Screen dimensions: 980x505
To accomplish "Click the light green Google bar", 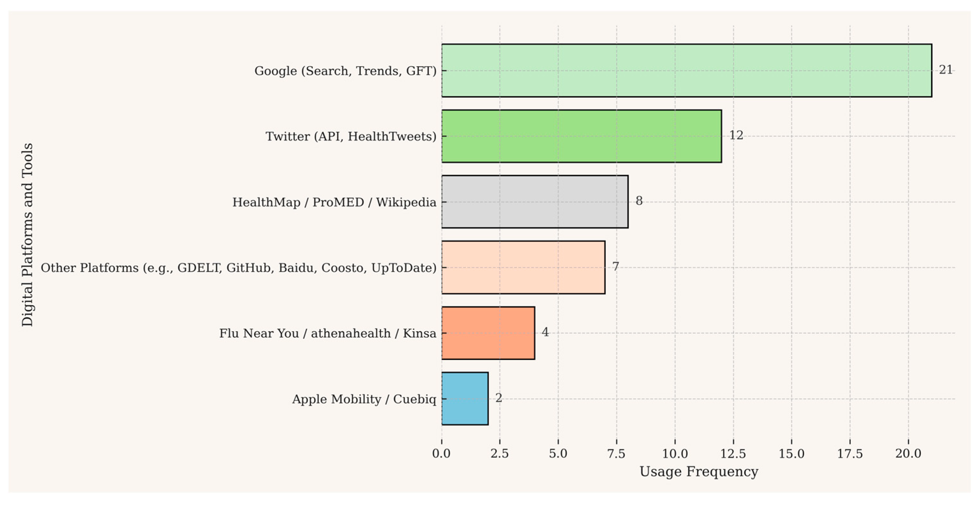I will tap(686, 70).
